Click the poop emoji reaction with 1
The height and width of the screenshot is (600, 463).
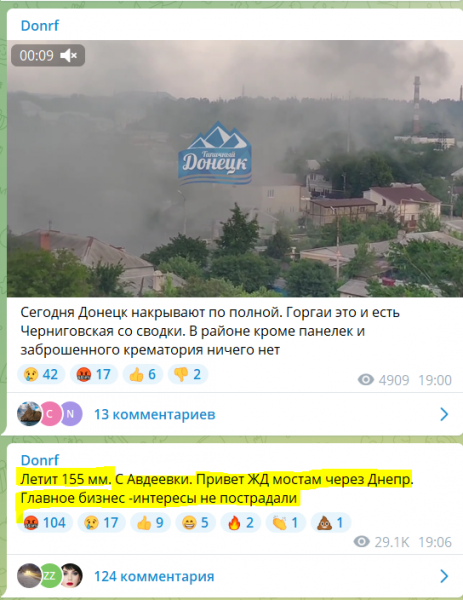331,522
